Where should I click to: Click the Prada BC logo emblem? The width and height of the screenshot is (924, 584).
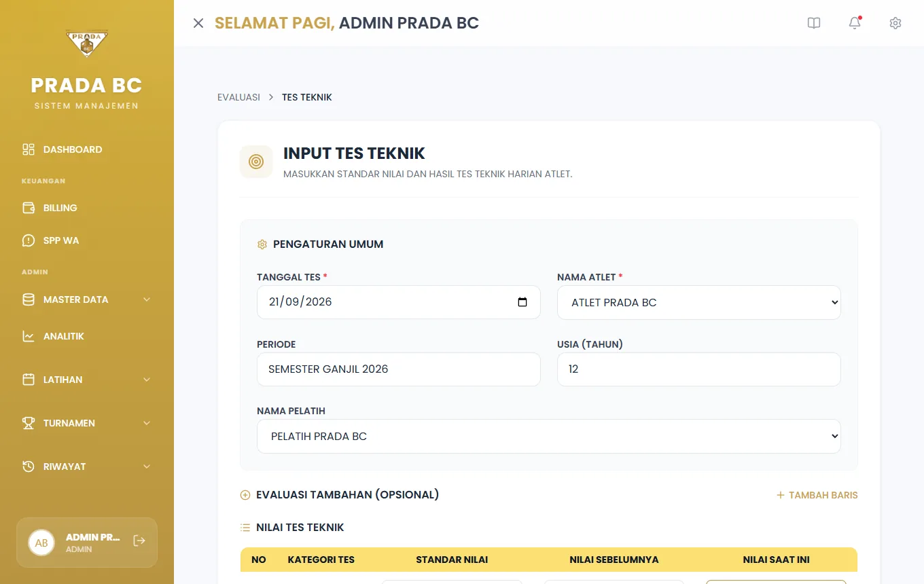click(87, 43)
